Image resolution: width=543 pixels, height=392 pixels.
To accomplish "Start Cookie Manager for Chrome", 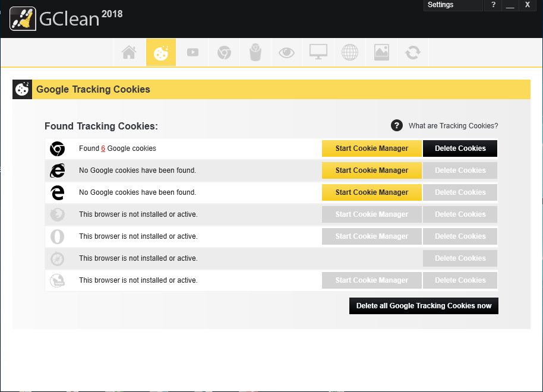I will click(371, 148).
